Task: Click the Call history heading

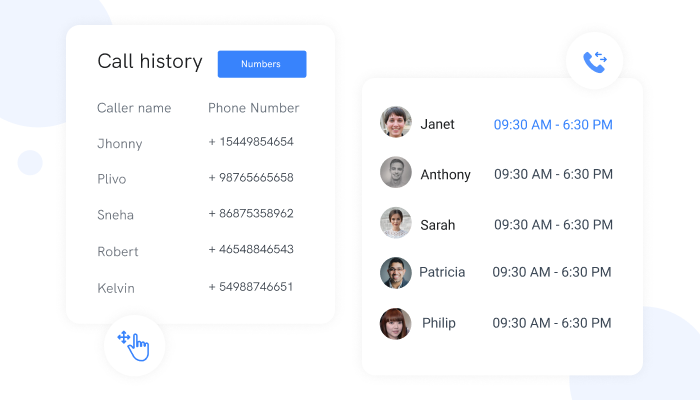Action: 150,61
